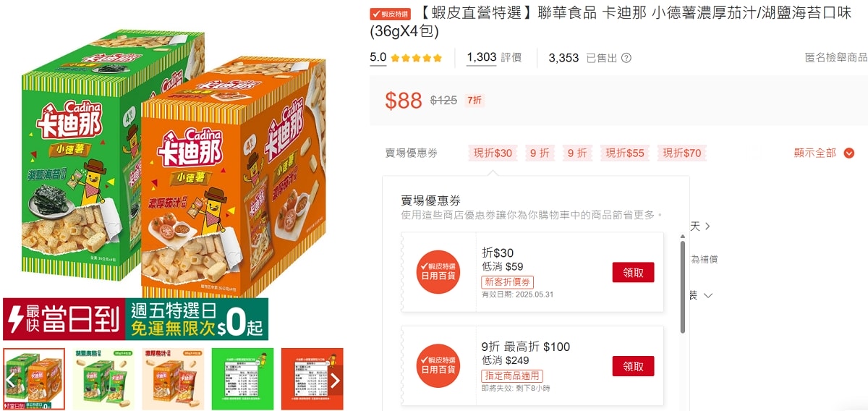Click 匿名檢舉商品 report link
The width and height of the screenshot is (868, 411).
pos(836,58)
